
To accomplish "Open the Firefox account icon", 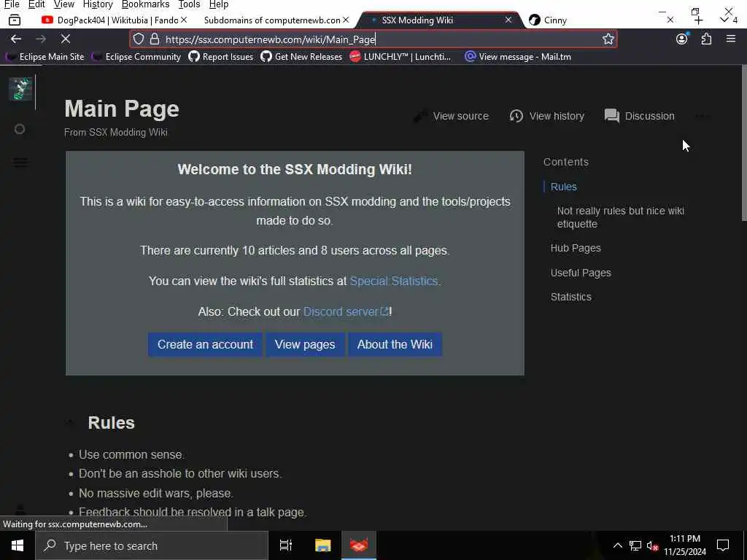I will 682,39.
